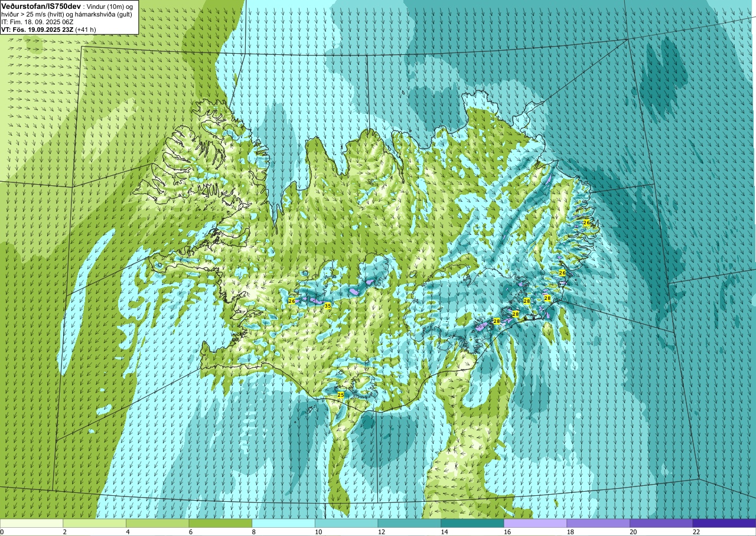
Task: Click the yellow 25 gust marker
Action: (x=340, y=395)
